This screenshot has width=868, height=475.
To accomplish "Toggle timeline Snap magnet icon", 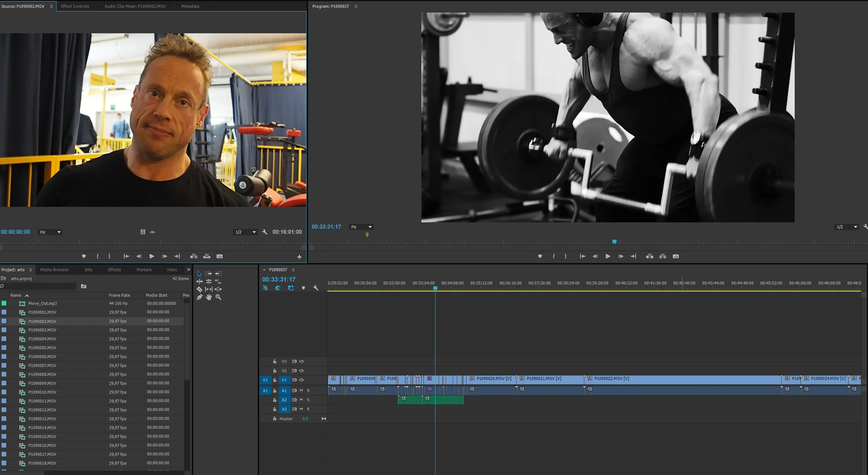I will coord(278,288).
